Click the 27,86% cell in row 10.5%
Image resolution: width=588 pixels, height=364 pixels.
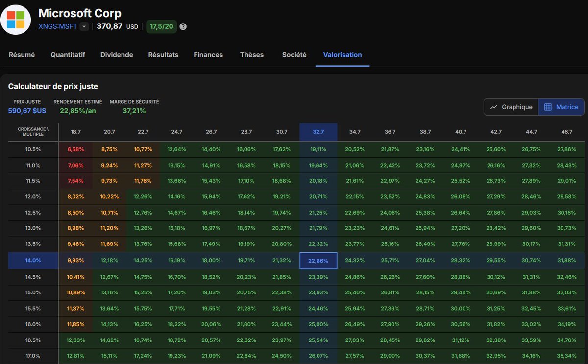[566, 149]
